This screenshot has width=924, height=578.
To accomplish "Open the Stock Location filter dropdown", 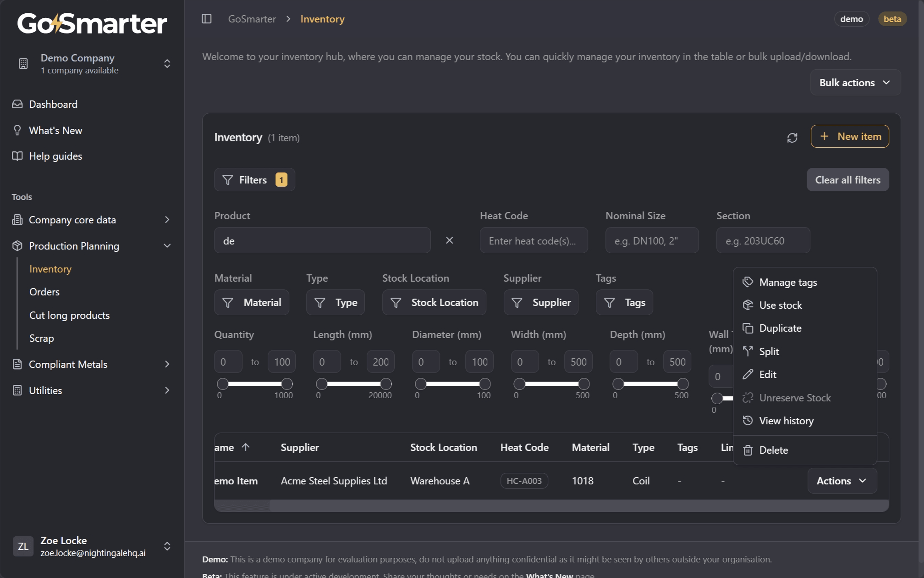I will click(x=434, y=302).
